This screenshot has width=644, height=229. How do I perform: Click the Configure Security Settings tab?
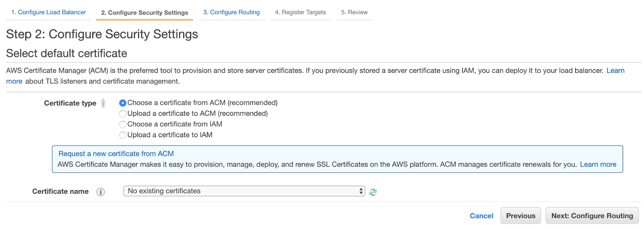[145, 13]
